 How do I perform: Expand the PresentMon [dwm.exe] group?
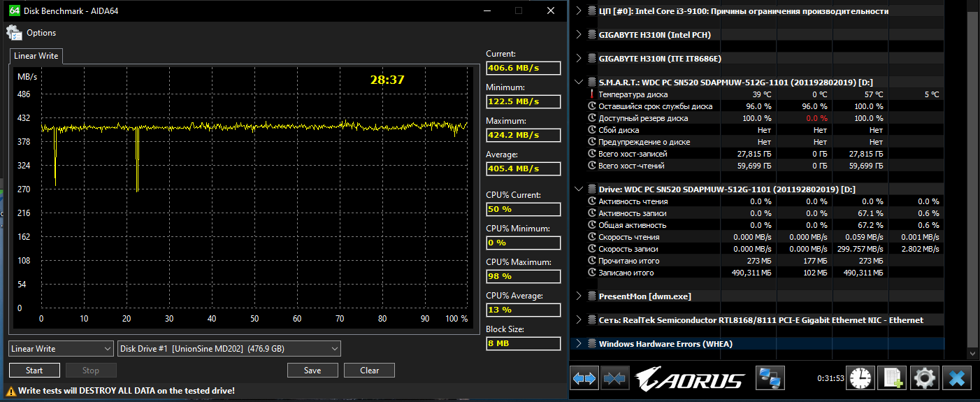[x=578, y=296]
